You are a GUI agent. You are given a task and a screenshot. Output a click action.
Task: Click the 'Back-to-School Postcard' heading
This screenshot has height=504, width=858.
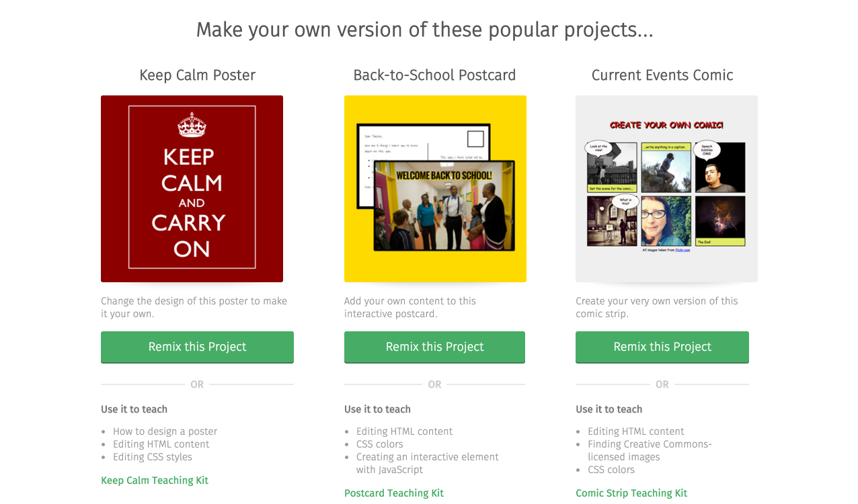click(x=434, y=75)
